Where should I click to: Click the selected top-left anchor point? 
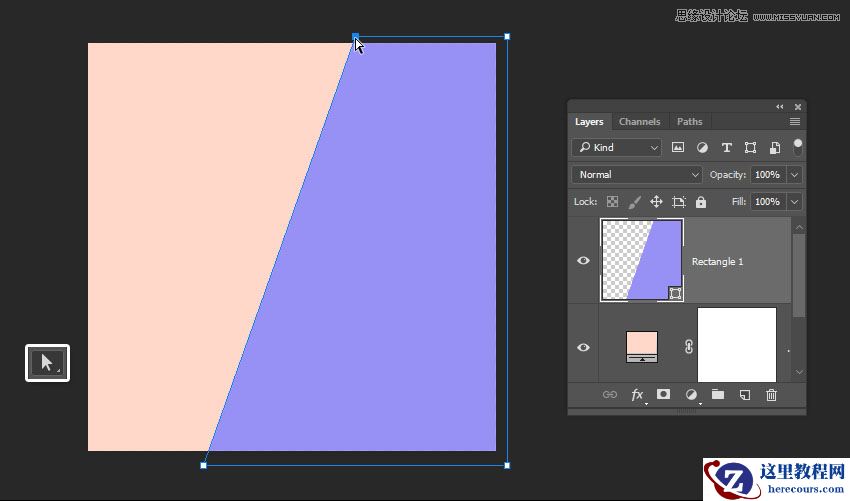(355, 36)
